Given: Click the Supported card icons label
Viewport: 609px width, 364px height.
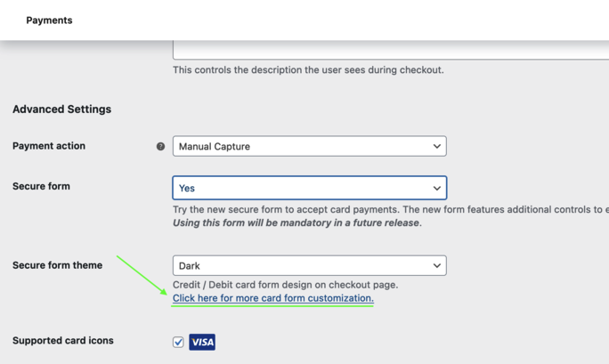Looking at the screenshot, I should 63,341.
